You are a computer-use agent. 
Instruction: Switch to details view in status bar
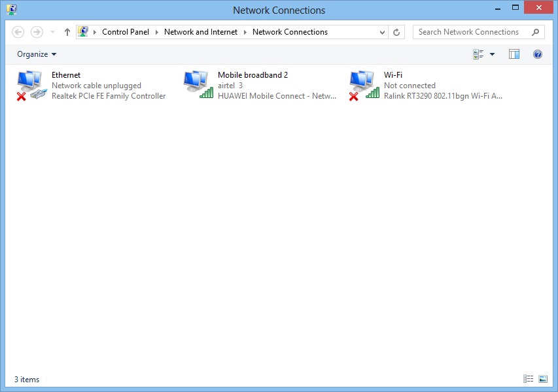[x=528, y=379]
